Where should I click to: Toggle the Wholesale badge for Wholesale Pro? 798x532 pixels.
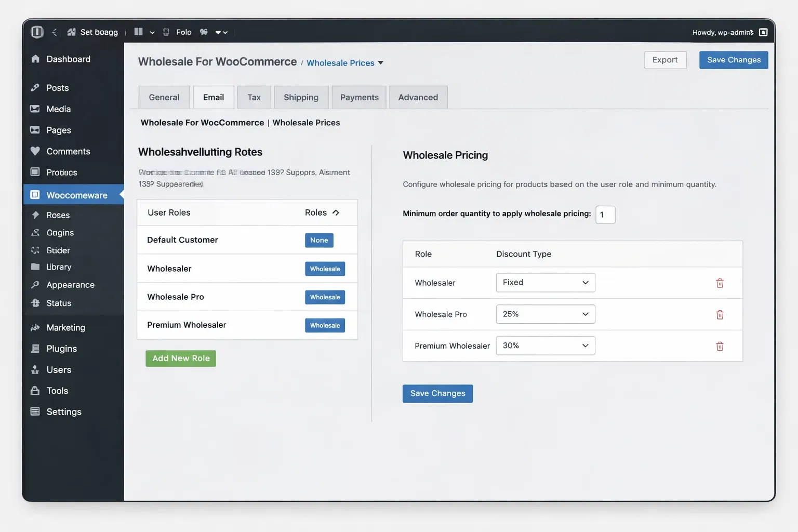click(325, 297)
